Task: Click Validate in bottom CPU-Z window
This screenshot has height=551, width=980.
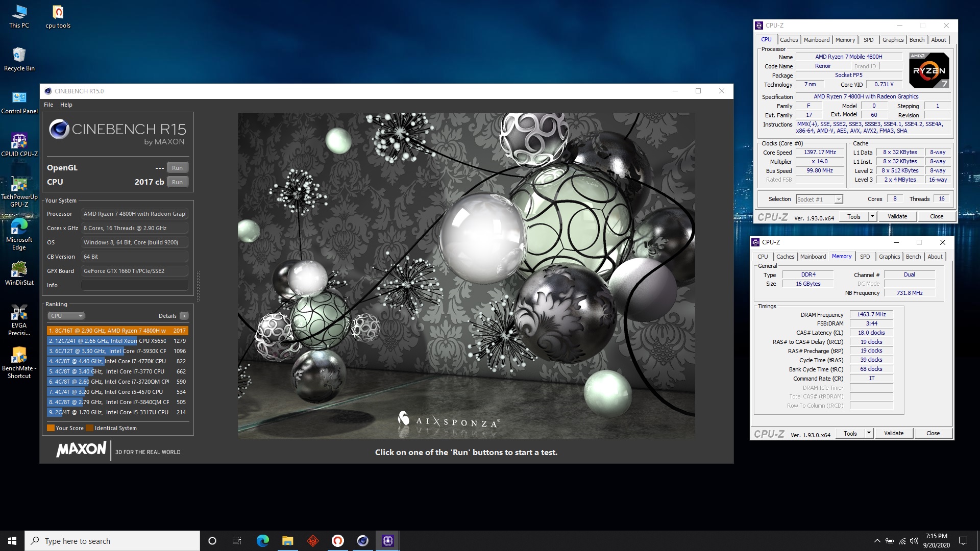Action: tap(893, 433)
